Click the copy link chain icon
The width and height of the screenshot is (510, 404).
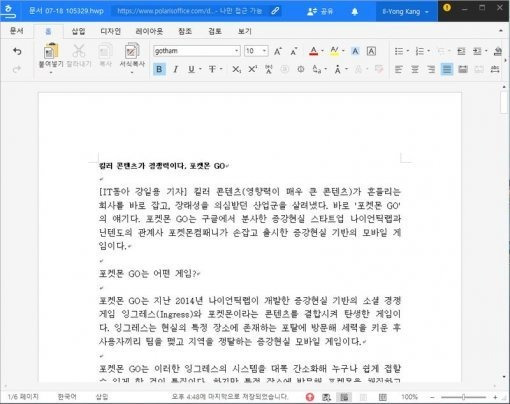[275, 11]
